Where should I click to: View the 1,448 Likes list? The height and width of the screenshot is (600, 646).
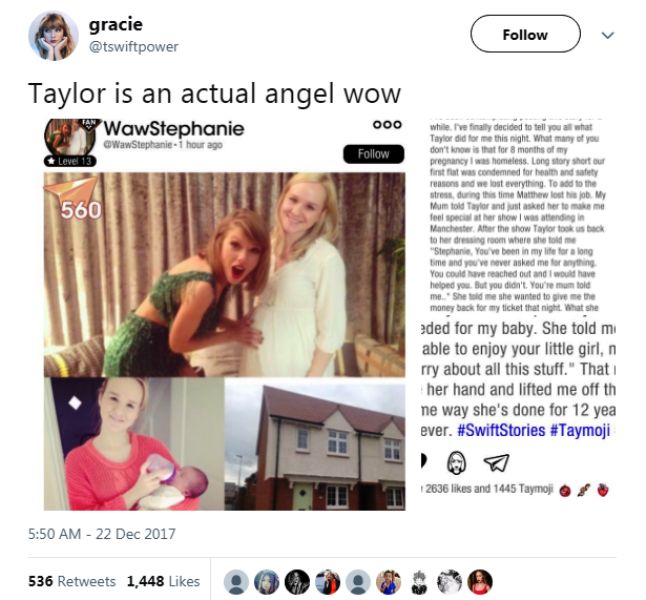click(x=163, y=581)
